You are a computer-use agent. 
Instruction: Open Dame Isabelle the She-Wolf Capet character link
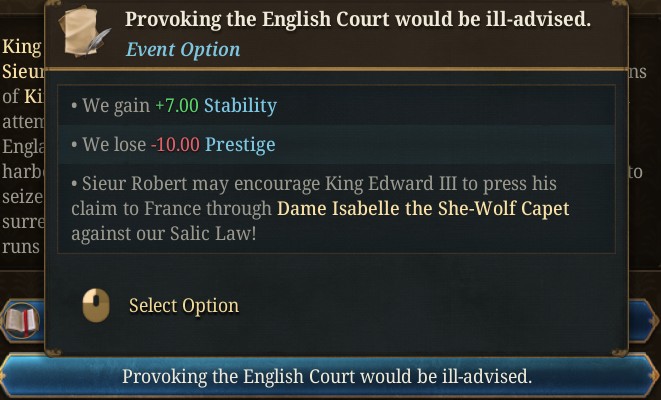(423, 209)
